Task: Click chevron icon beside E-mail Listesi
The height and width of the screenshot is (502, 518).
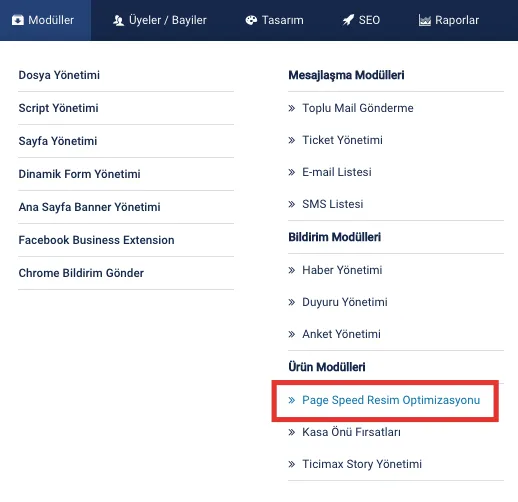Action: click(x=292, y=172)
